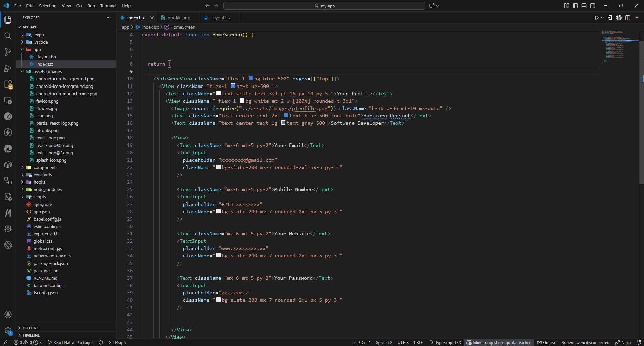Expand the components folder
The height and width of the screenshot is (346, 644).
click(45, 167)
